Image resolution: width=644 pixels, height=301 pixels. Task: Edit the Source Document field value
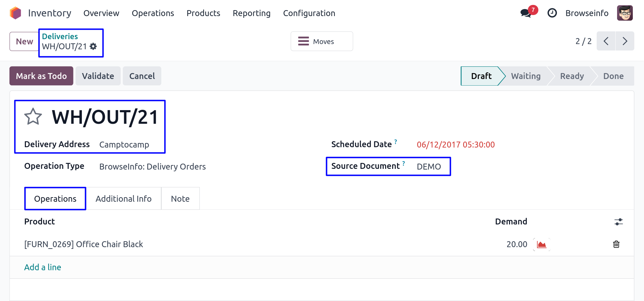429,167
